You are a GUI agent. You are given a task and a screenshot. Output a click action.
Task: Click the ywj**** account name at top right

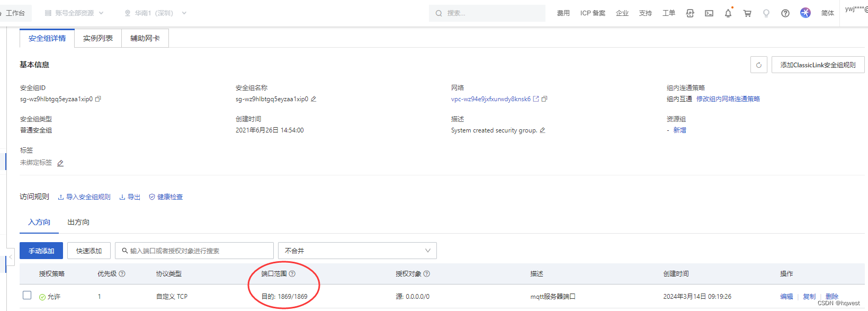pos(856,9)
